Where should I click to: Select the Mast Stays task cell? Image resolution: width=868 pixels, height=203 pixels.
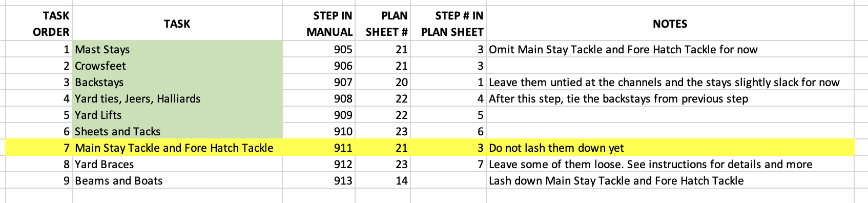(177, 49)
